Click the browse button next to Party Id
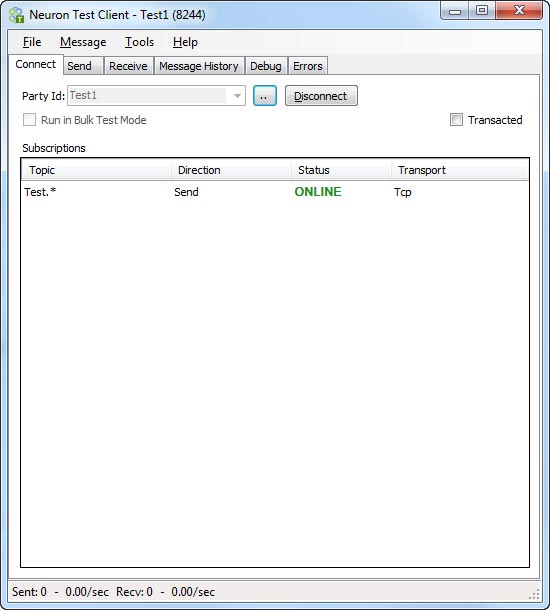Screen dimensions: 550x610 pos(264,96)
